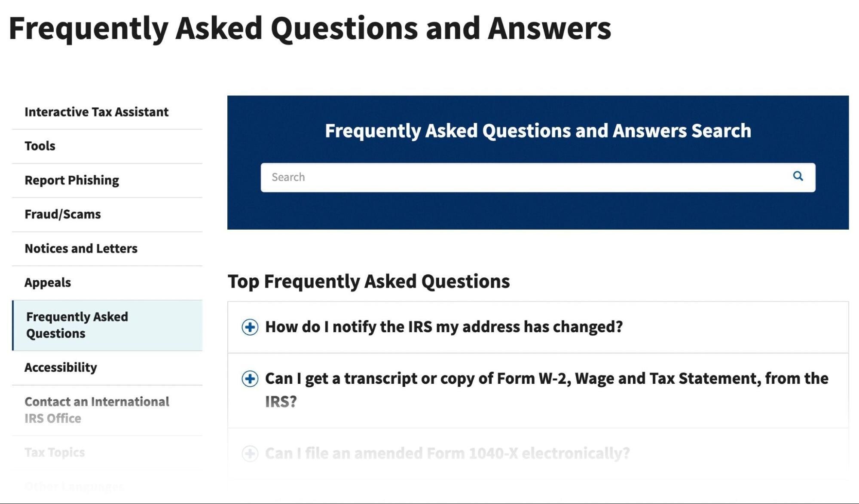Click the Interactive Tax Assistant link
859x504 pixels.
97,112
